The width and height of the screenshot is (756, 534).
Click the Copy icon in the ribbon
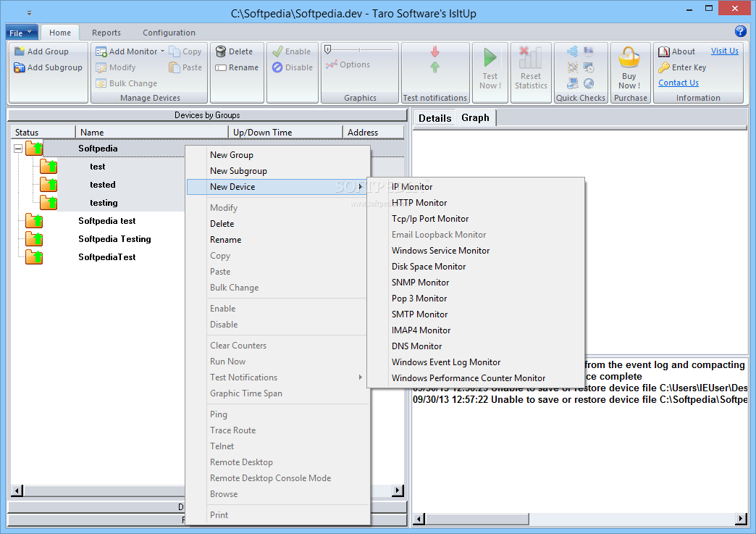pos(175,51)
